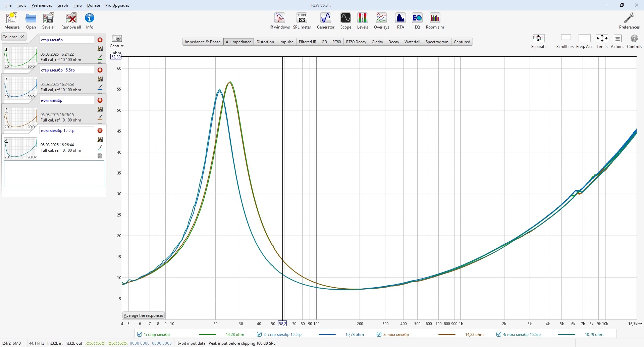This screenshot has width=644, height=347.
Task: Switch to the Distortion tab
Action: [x=265, y=42]
